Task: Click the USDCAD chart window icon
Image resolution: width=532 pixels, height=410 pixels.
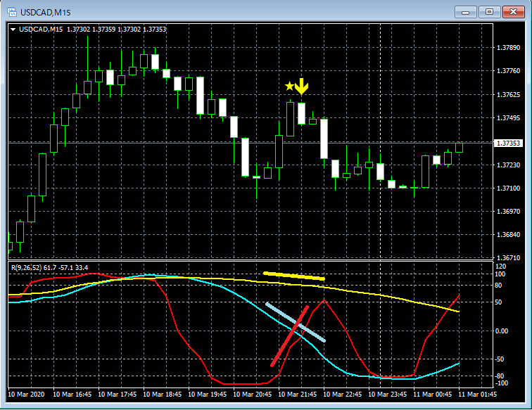Action: (12, 13)
